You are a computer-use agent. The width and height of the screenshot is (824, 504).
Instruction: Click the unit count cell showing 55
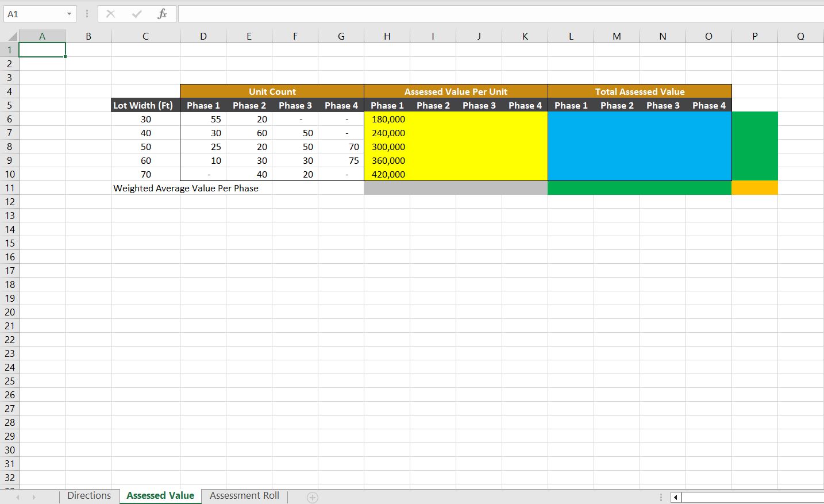tap(203, 119)
